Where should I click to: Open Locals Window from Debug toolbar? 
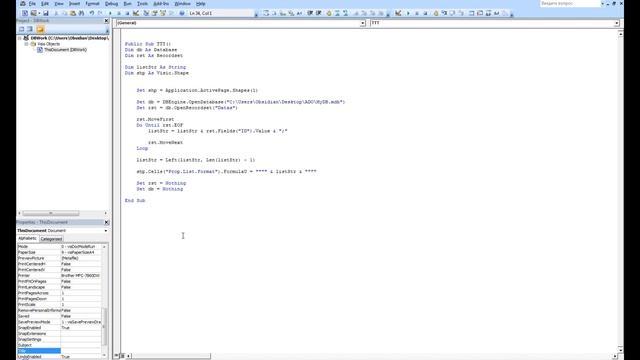(x=471, y=13)
